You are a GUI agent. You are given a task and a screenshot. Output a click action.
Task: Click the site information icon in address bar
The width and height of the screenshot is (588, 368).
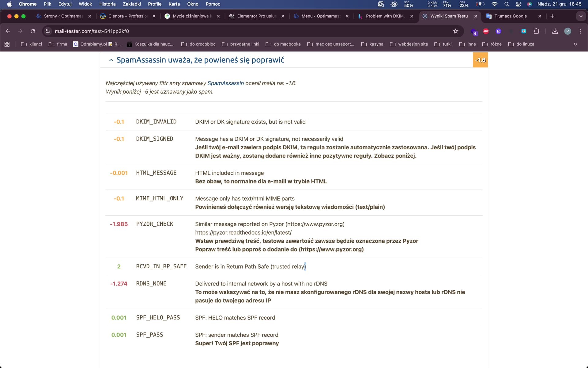coord(48,31)
